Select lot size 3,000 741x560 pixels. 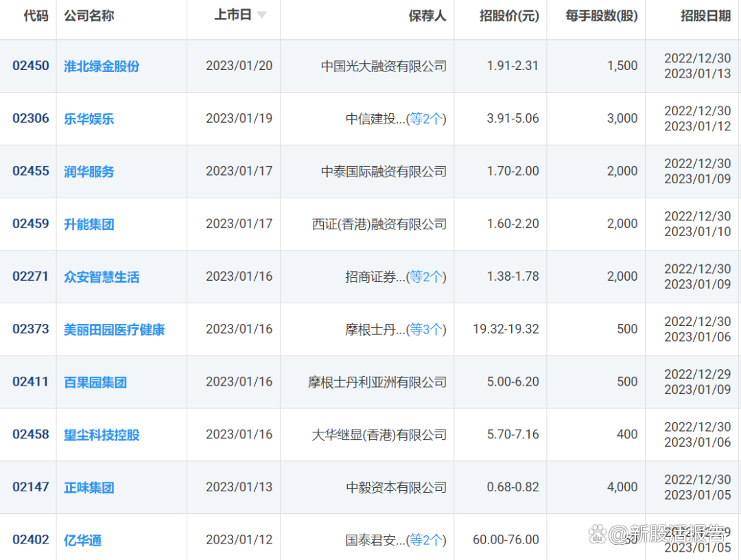pyautogui.click(x=622, y=118)
